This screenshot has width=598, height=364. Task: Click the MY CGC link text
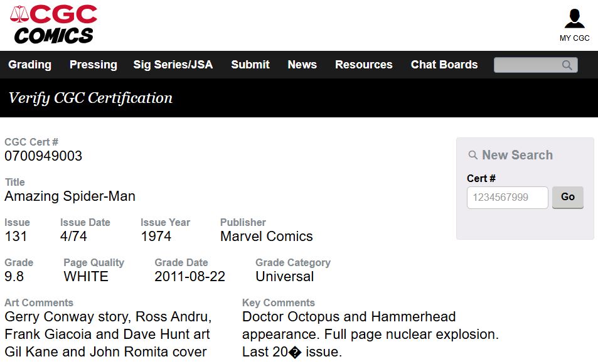(x=574, y=38)
